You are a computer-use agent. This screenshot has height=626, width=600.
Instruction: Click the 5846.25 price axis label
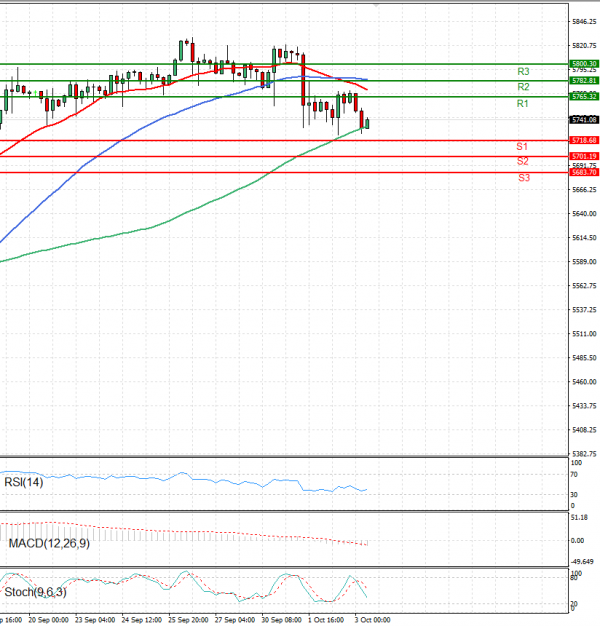[x=584, y=22]
